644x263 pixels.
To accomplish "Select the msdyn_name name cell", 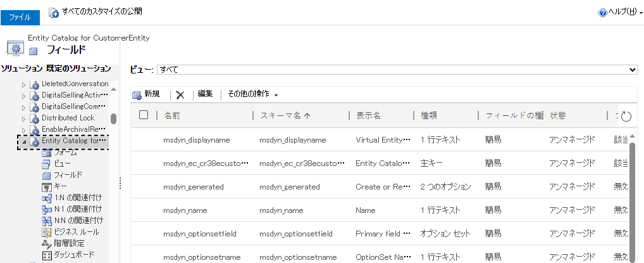I will [x=185, y=210].
